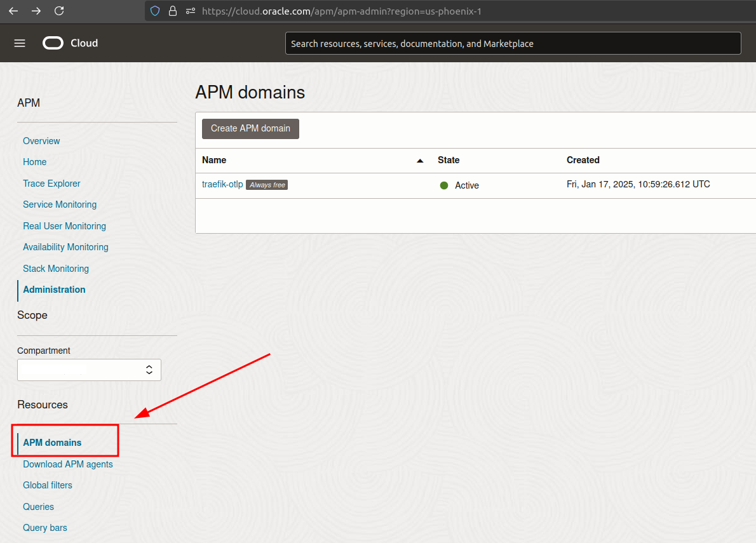This screenshot has height=543, width=756.
Task: Open the traefik-otlp domain link
Action: (222, 184)
